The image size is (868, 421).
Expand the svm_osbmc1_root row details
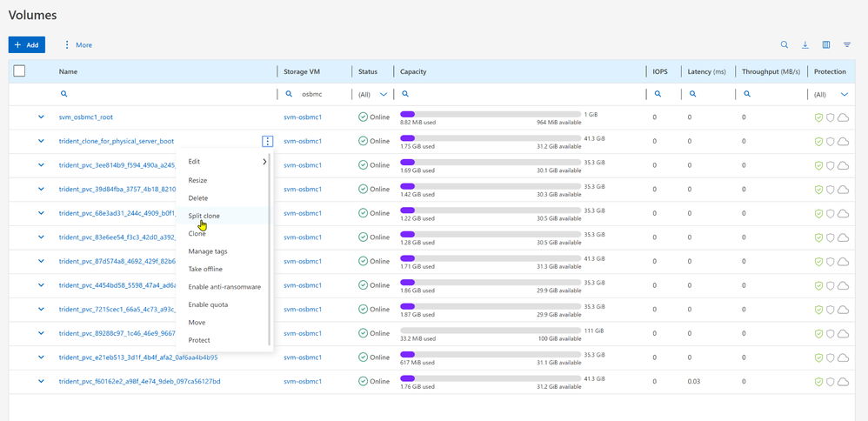[41, 117]
